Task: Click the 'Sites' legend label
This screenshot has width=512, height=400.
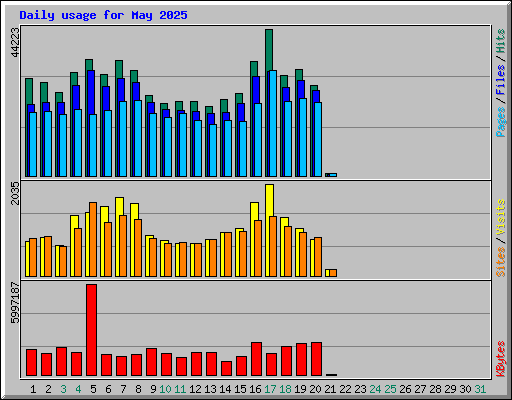Action: point(501,262)
